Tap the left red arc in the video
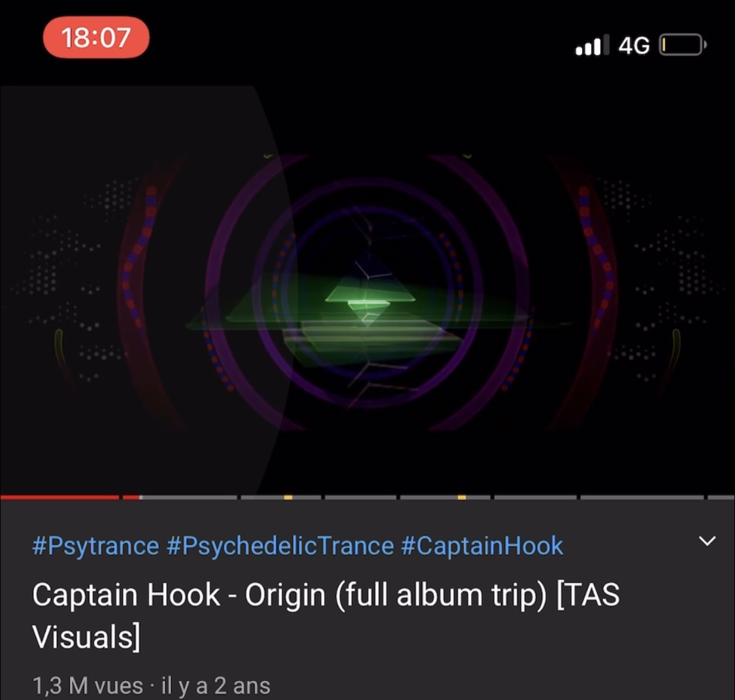The height and width of the screenshot is (700, 735). click(140, 291)
